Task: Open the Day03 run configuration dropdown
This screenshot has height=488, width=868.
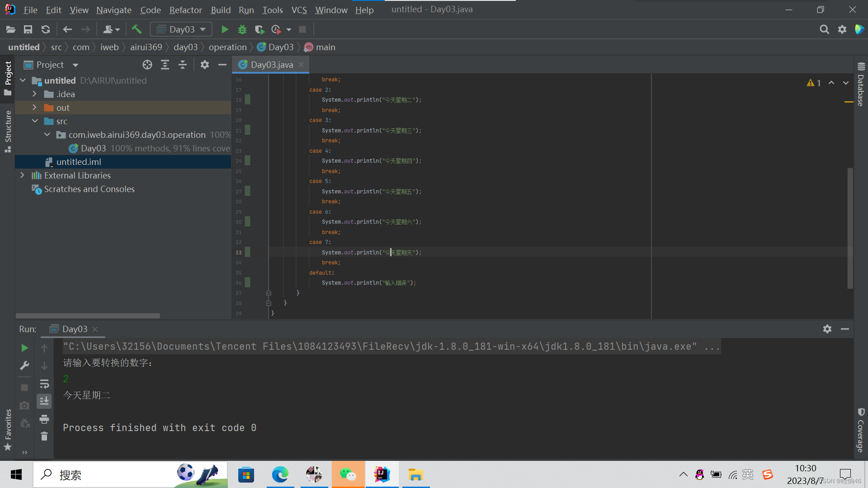Action: [181, 30]
